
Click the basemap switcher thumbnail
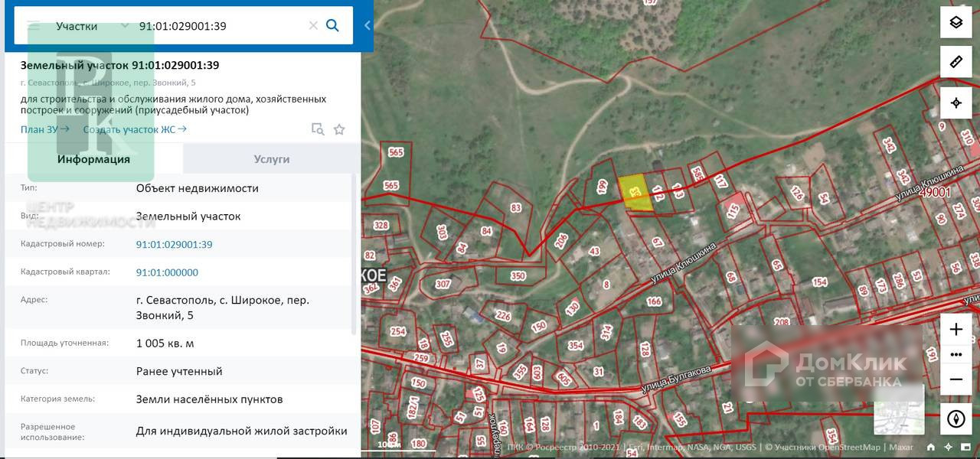[x=900, y=410]
